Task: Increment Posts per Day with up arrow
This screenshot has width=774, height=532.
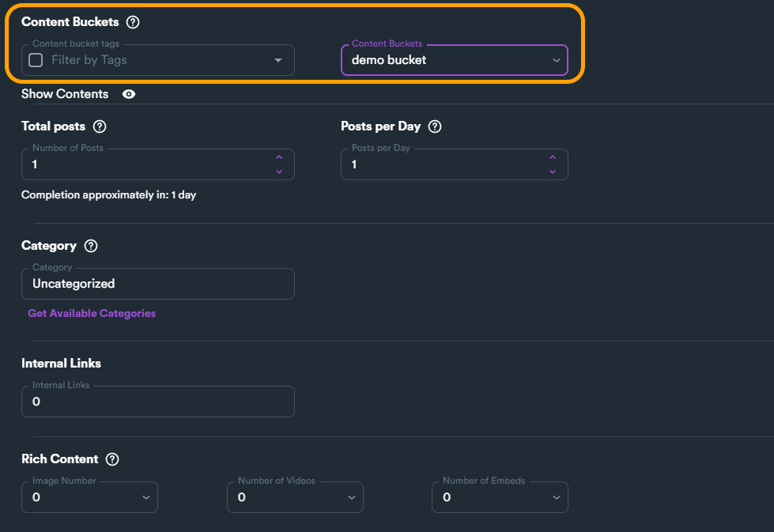Action: click(x=553, y=158)
